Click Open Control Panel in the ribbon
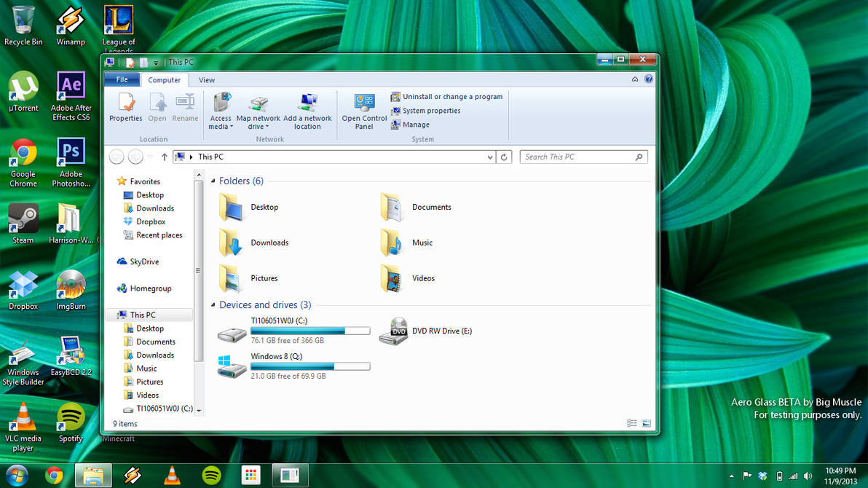 (363, 109)
